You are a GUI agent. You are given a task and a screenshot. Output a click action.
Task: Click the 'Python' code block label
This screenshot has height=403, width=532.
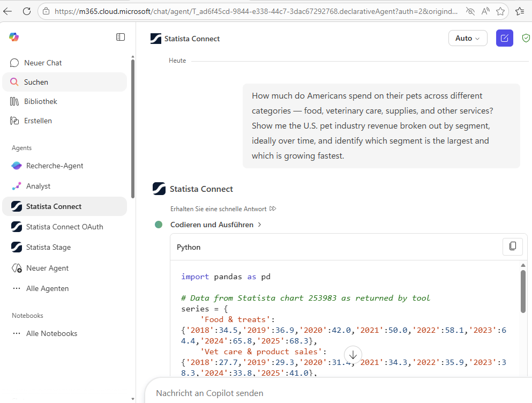[x=189, y=247]
